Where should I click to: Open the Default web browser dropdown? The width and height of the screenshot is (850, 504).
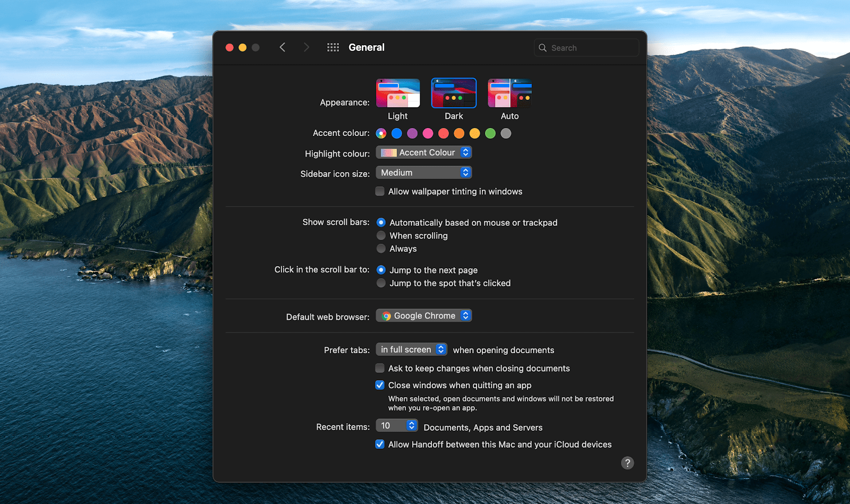click(x=423, y=315)
